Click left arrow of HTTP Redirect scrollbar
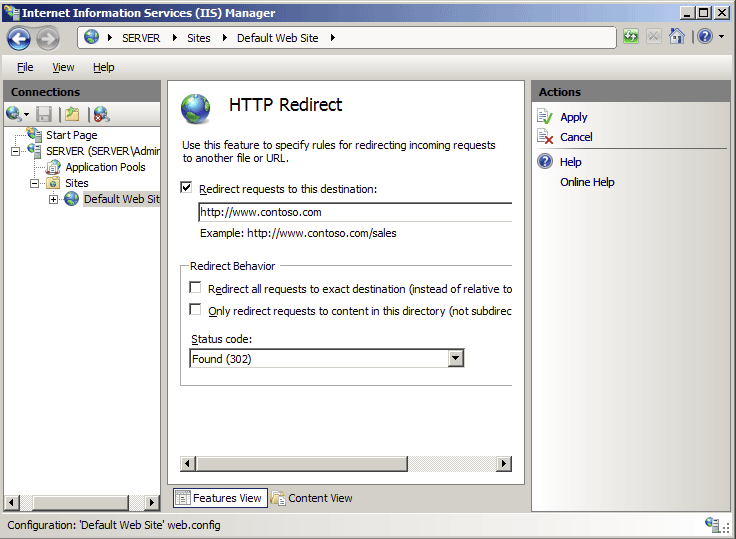Image resolution: width=736 pixels, height=539 pixels. click(188, 463)
